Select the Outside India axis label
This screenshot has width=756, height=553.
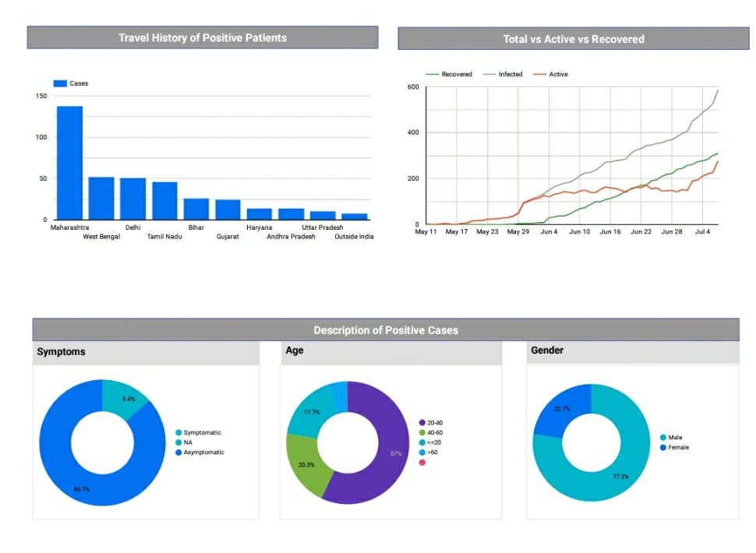coord(355,237)
